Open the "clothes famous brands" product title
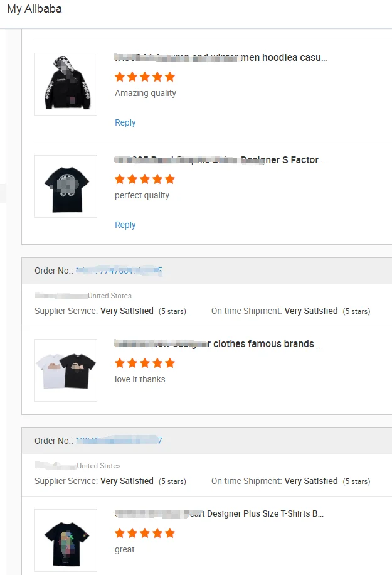This screenshot has width=392, height=575. pos(218,344)
